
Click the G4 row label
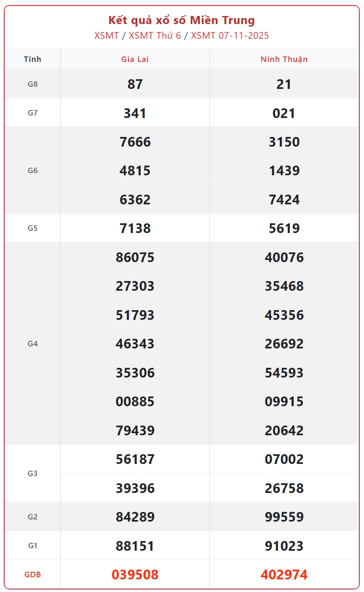click(x=32, y=344)
